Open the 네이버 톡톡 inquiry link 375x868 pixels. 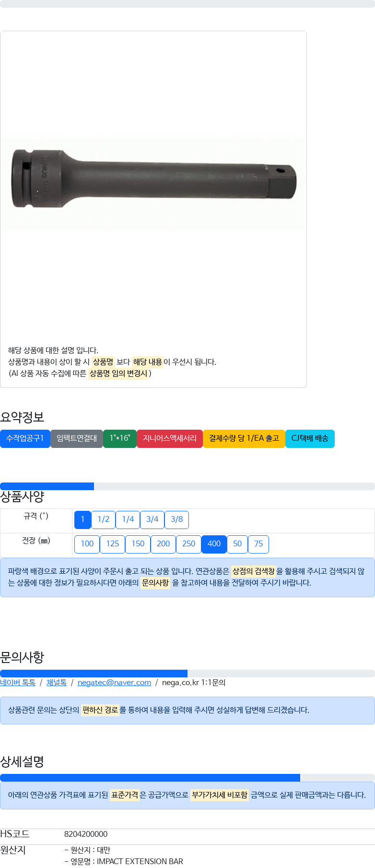click(18, 683)
